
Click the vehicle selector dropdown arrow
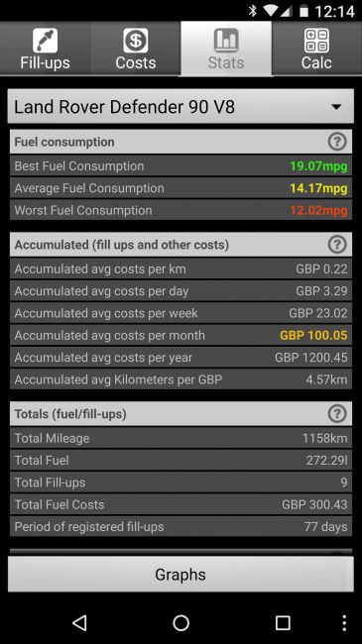click(336, 107)
